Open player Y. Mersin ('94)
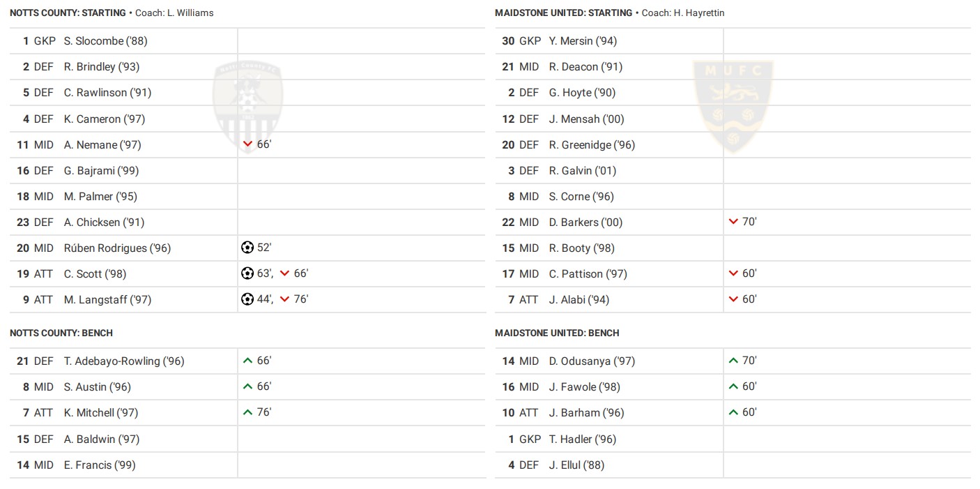This screenshot has height=489, width=980. point(583,41)
